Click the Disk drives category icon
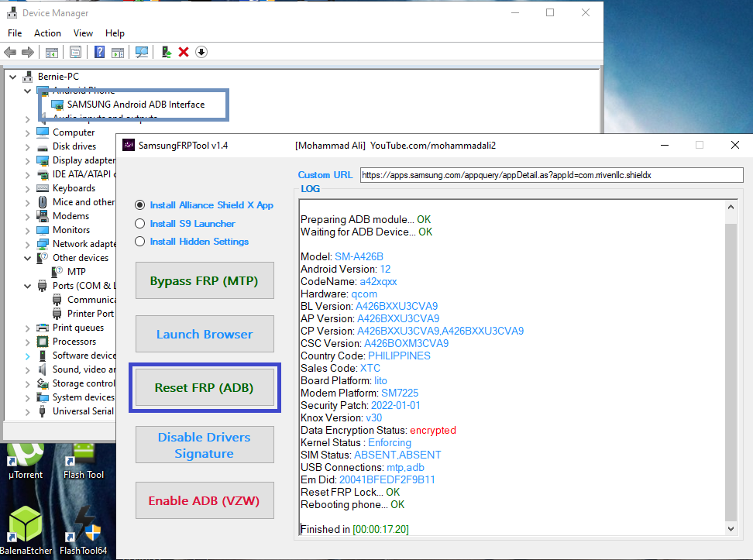The height and width of the screenshot is (560, 753). tap(43, 146)
